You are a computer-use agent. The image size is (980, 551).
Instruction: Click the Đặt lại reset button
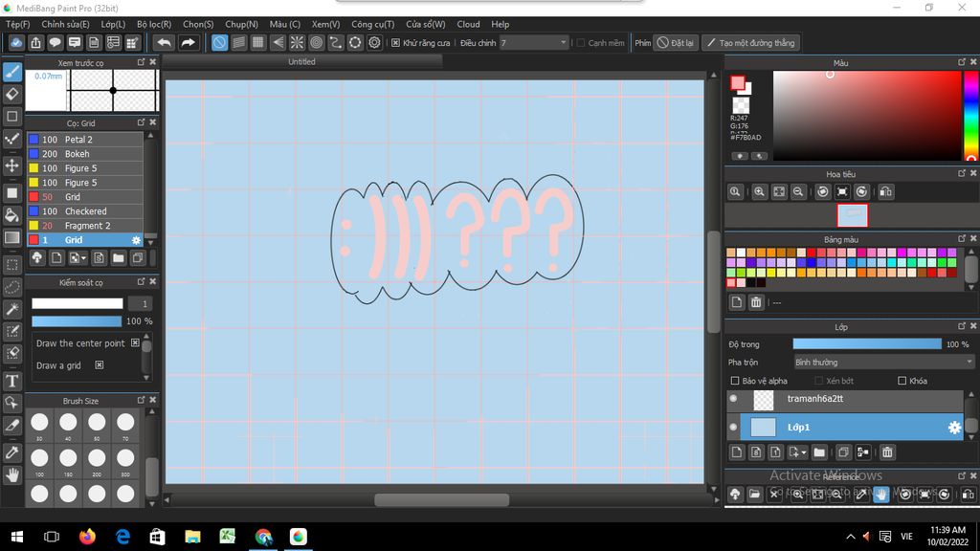click(x=675, y=42)
